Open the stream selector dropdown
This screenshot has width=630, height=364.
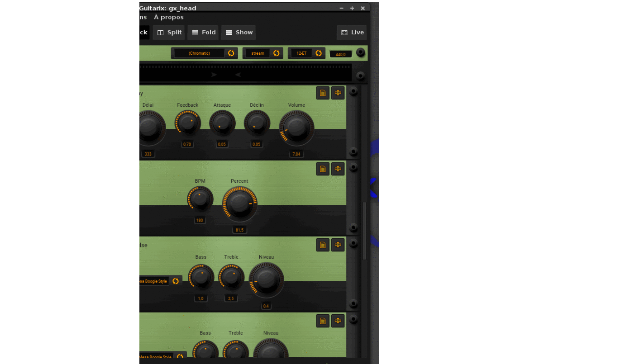(x=263, y=53)
